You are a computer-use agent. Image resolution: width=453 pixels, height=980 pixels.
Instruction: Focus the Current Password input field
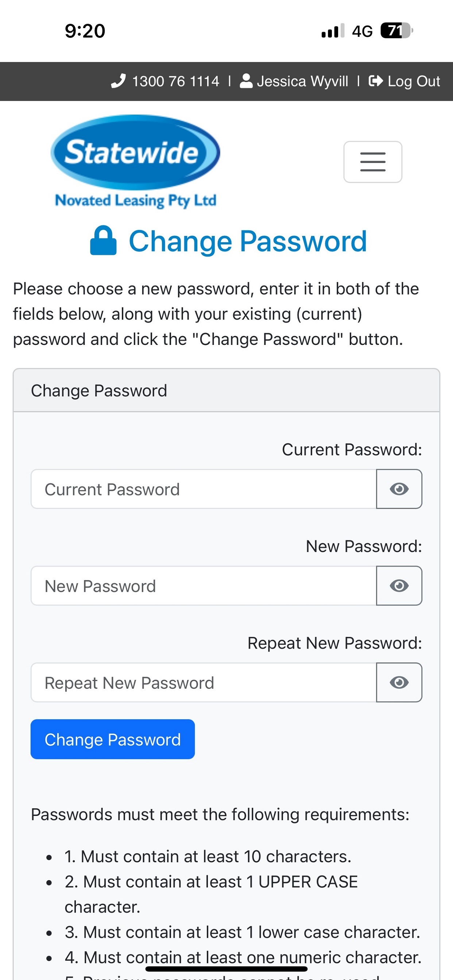pos(204,489)
